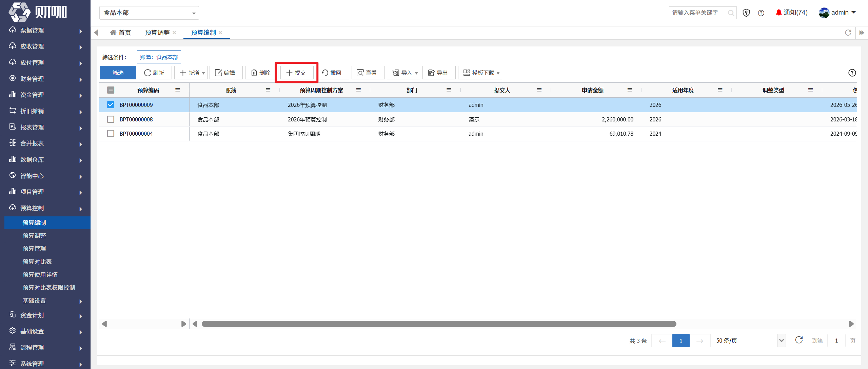Click the horizontal table scrollbar

(x=439, y=324)
